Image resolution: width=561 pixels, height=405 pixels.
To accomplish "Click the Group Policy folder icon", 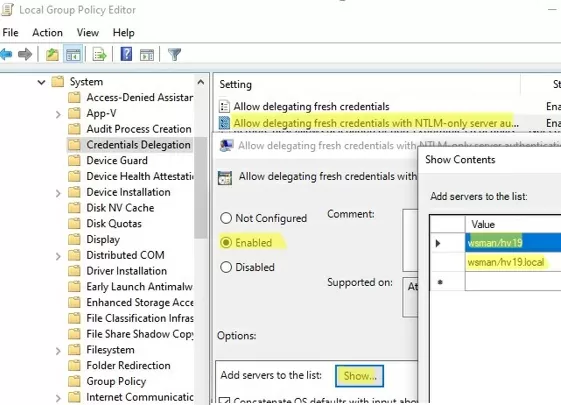I will 74,381.
